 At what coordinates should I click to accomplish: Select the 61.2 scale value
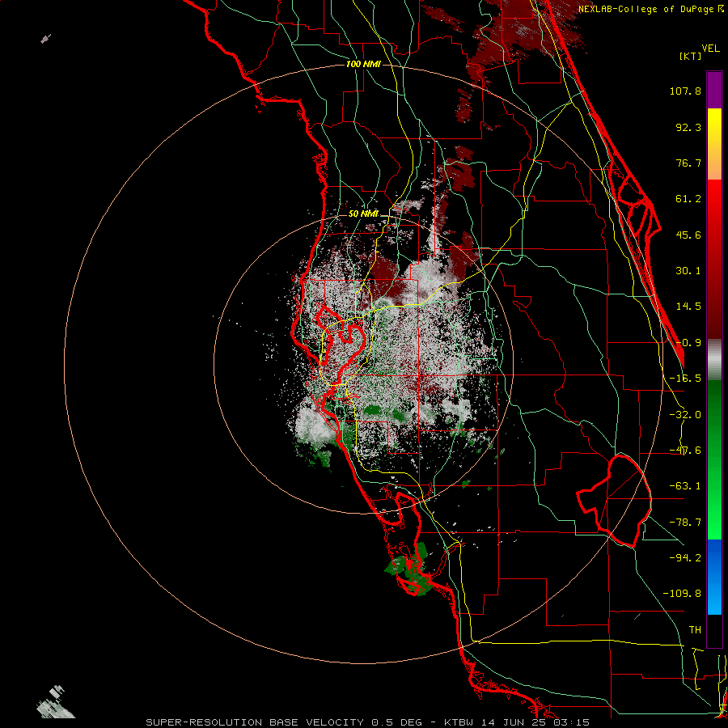(688, 199)
